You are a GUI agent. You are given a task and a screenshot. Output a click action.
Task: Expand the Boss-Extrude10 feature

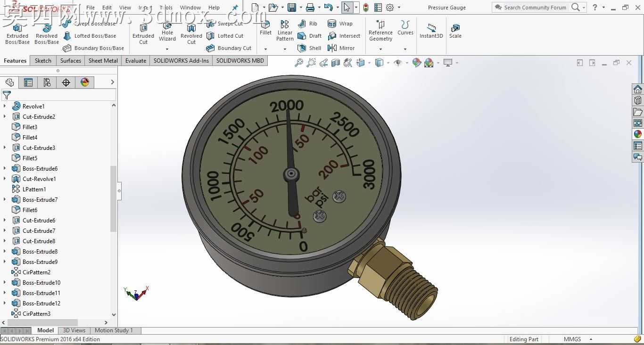point(5,282)
